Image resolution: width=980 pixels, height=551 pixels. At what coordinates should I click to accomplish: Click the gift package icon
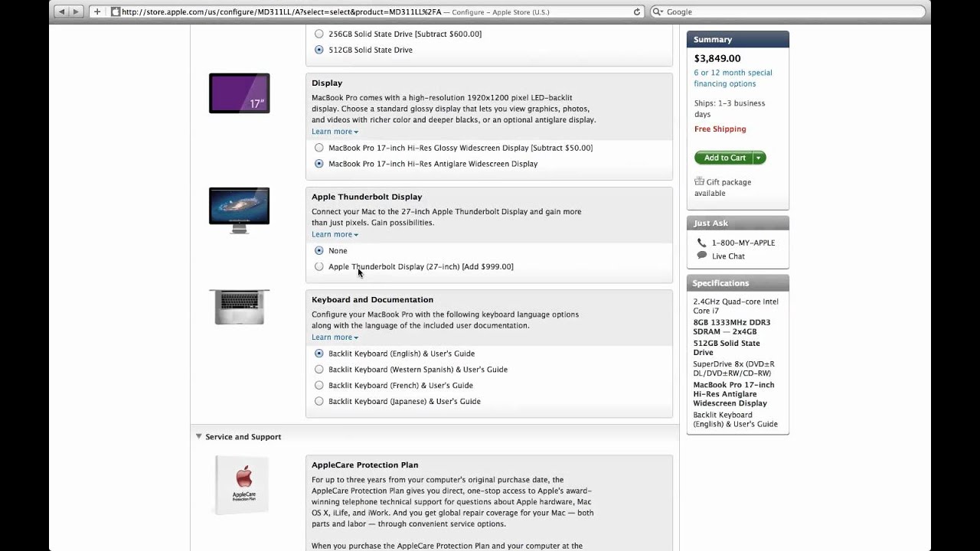(699, 181)
